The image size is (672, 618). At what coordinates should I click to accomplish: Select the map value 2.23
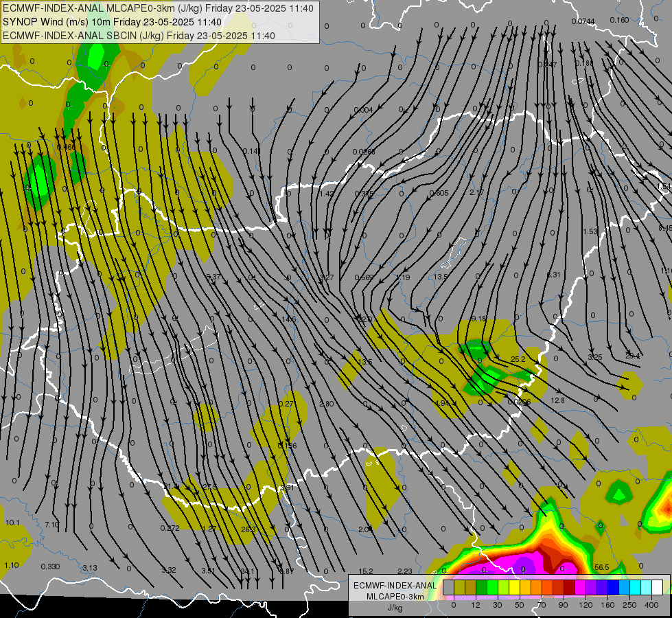pyautogui.click(x=404, y=571)
